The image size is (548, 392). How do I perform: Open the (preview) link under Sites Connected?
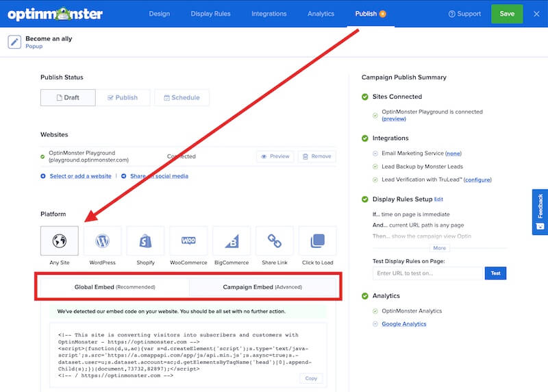[x=394, y=119]
